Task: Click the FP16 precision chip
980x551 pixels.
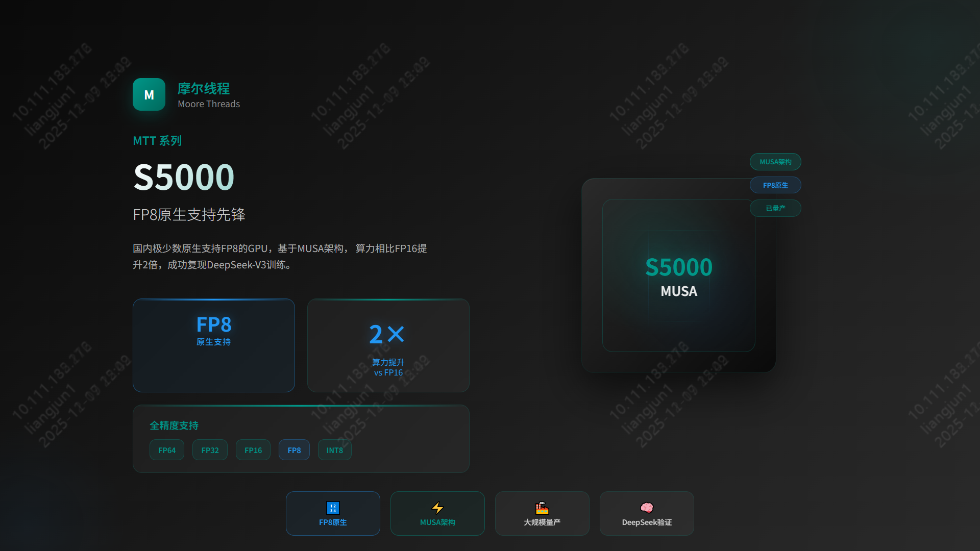Action: 253,450
